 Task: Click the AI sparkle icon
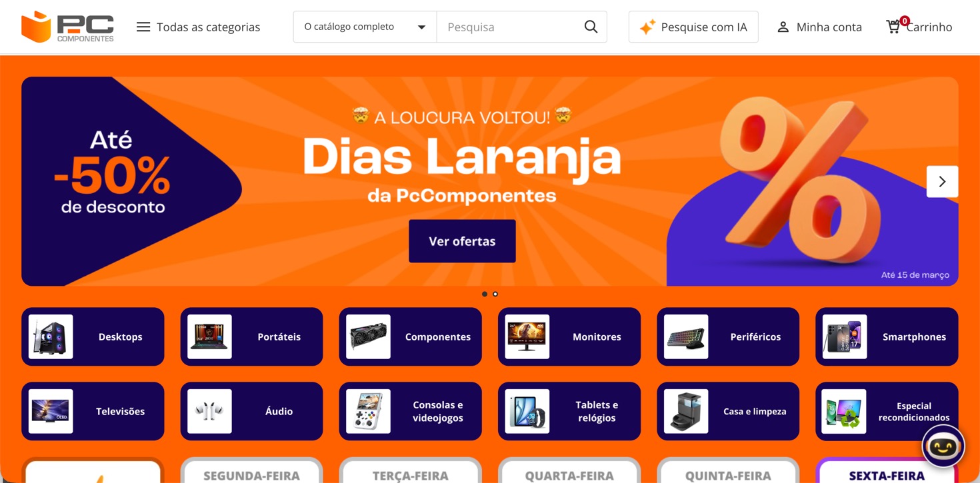click(647, 27)
